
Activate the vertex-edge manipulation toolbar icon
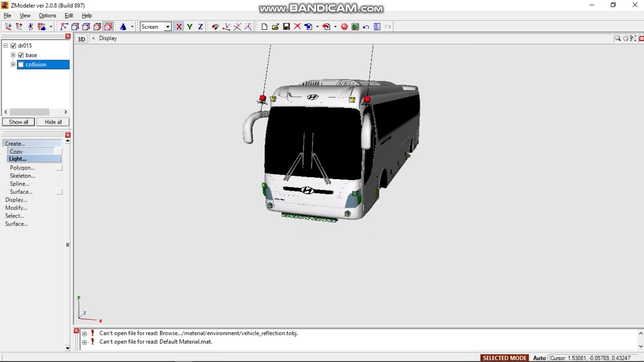[x=64, y=27]
